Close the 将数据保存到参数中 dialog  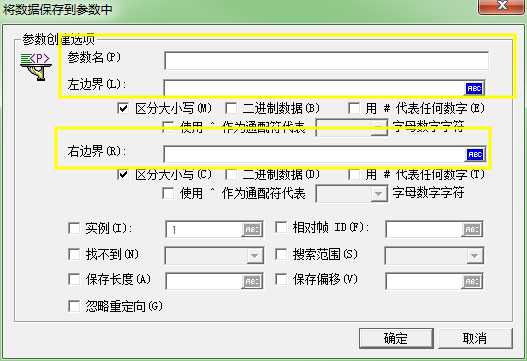click(x=501, y=6)
